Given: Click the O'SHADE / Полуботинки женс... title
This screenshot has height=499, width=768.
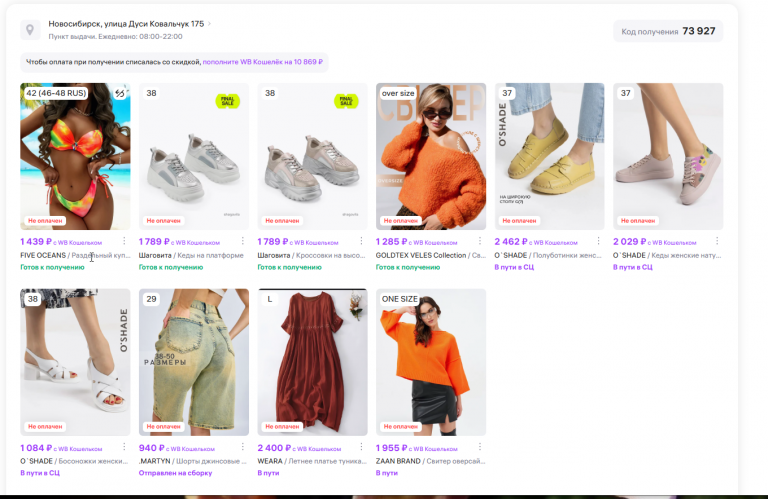Looking at the screenshot, I should [x=548, y=255].
